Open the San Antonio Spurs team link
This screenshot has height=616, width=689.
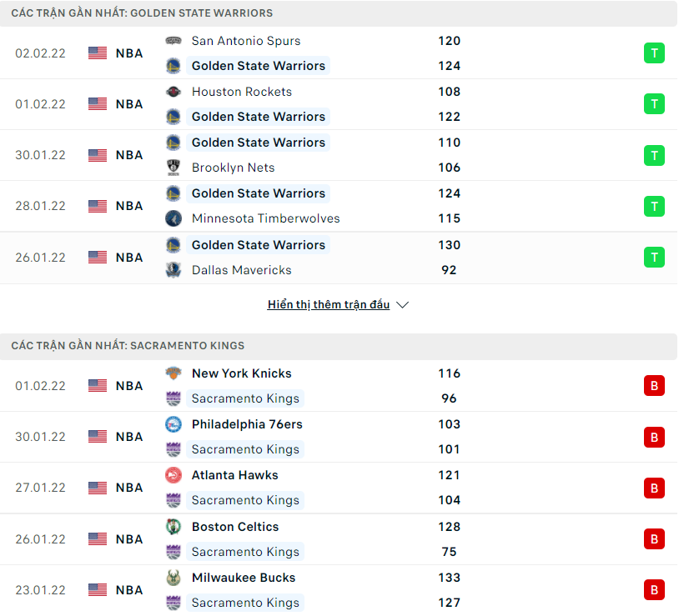[x=246, y=41]
